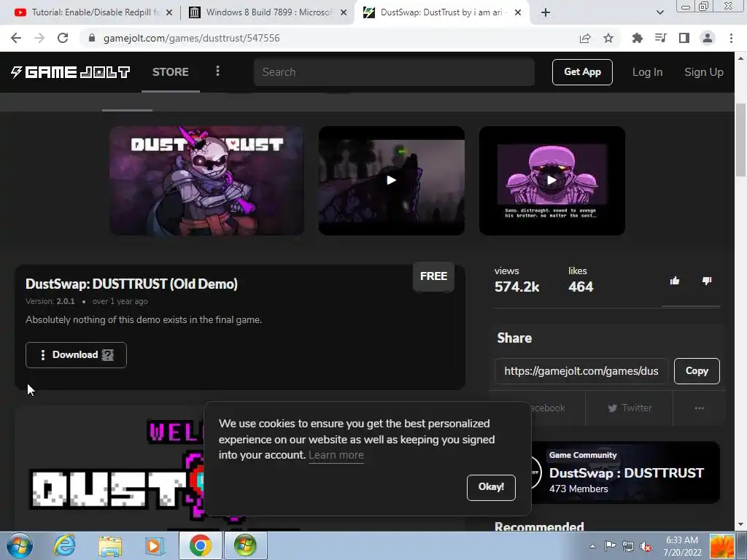Open the taskbar clock 6:33 AM
747x560 pixels.
(x=682, y=546)
